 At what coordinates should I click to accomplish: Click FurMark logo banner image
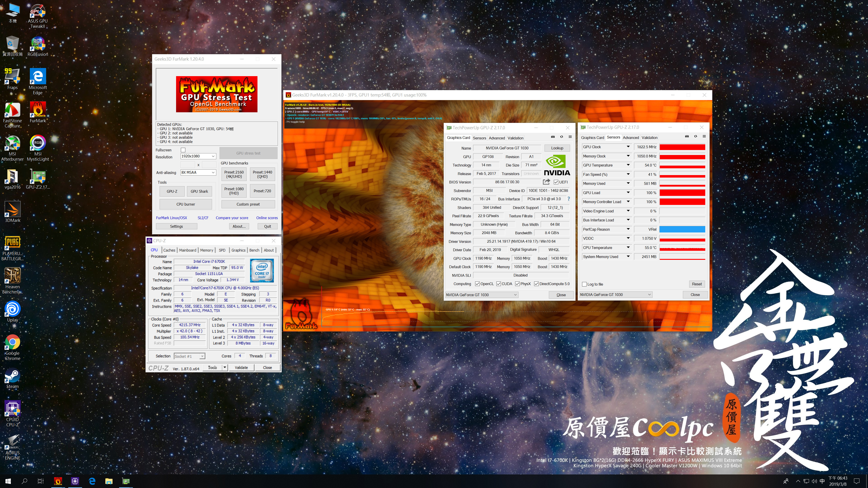coord(217,94)
